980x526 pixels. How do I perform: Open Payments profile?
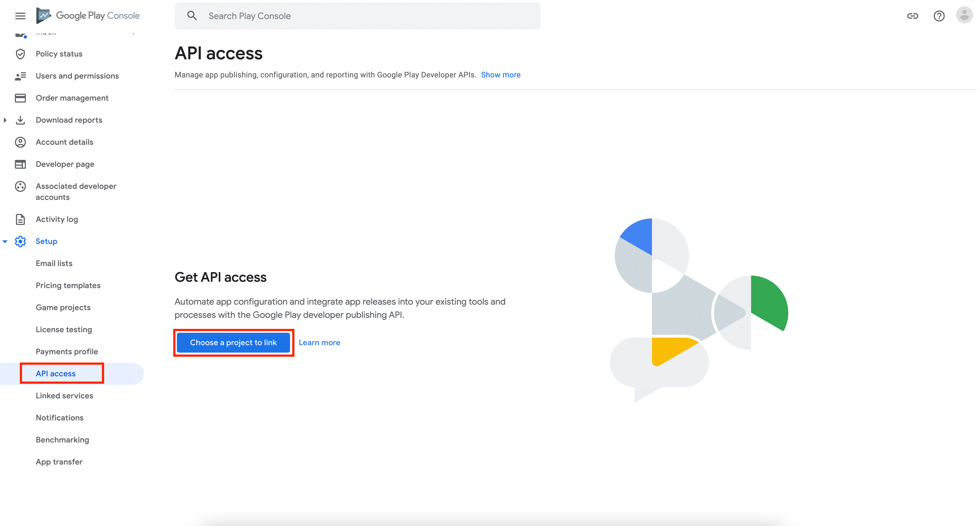click(x=67, y=351)
